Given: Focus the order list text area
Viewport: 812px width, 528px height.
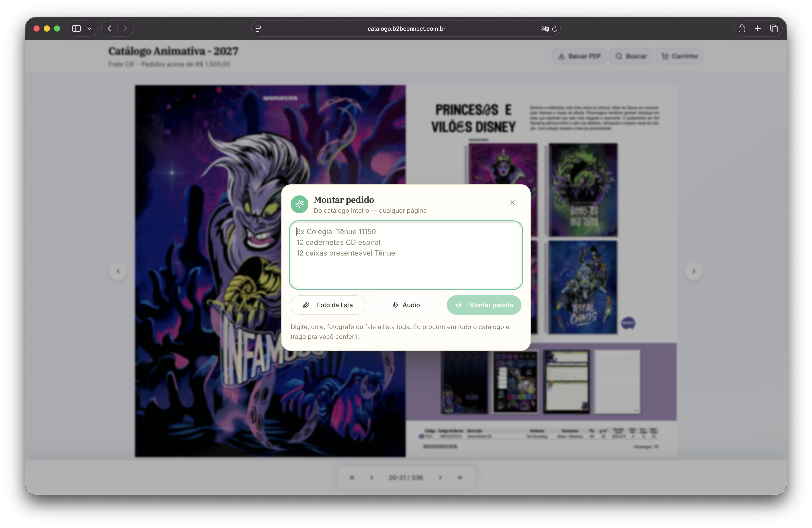Looking at the screenshot, I should tap(406, 255).
